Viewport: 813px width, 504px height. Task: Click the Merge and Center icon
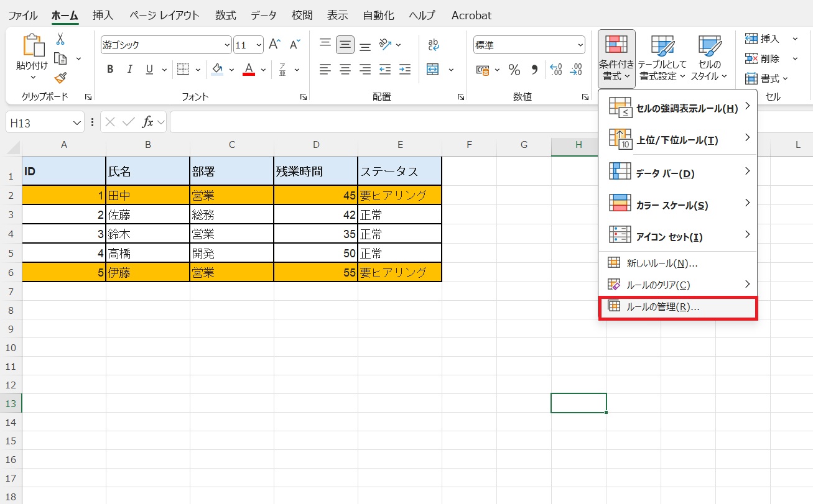tap(433, 70)
